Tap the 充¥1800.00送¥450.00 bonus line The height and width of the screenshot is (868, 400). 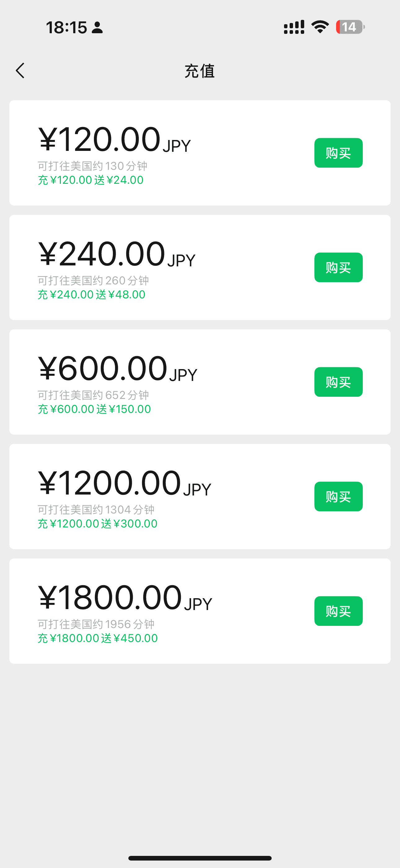click(x=98, y=639)
